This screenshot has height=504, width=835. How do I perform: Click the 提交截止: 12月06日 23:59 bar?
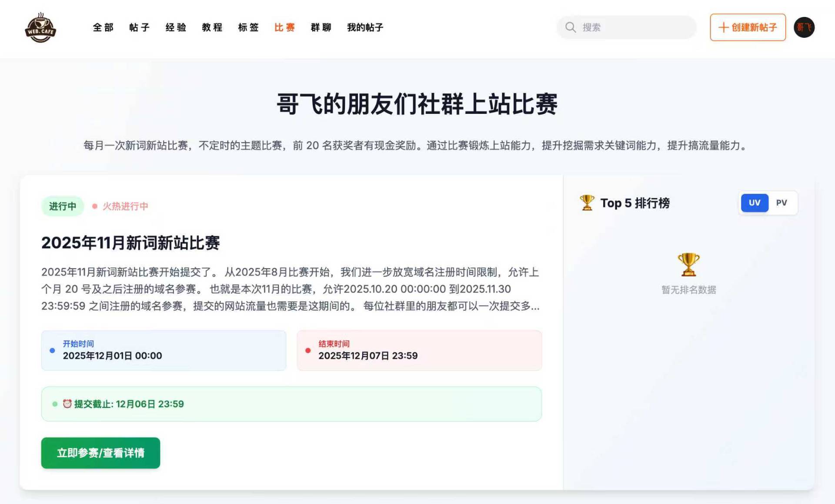[x=291, y=404]
